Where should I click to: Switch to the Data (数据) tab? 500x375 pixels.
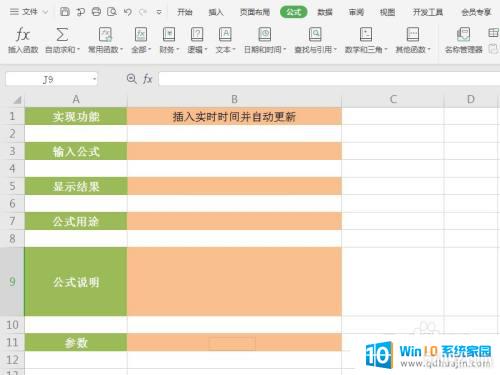pyautogui.click(x=325, y=12)
